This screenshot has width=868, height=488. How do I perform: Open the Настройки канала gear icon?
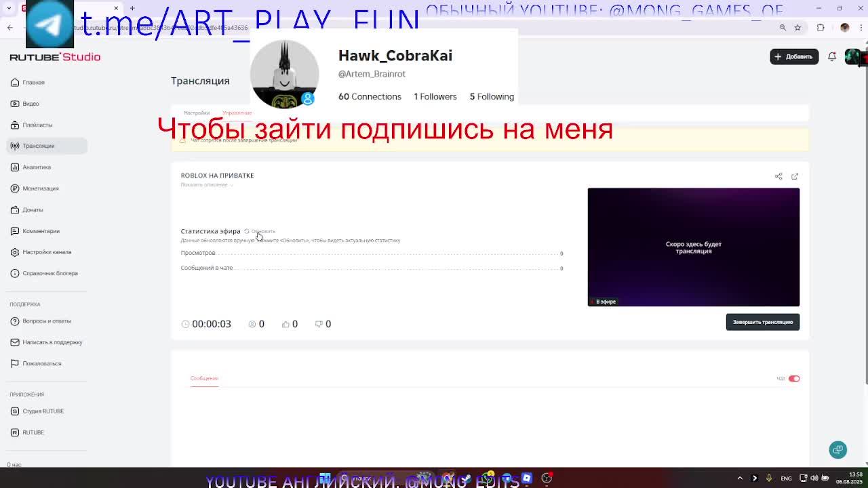(15, 252)
